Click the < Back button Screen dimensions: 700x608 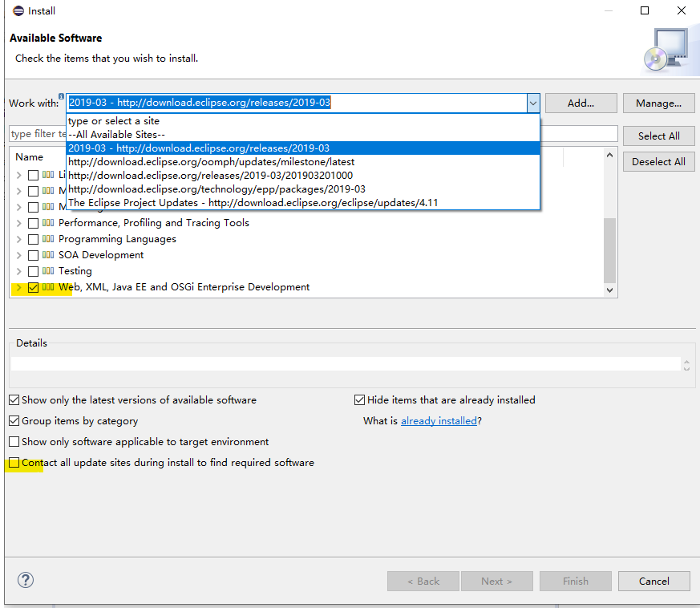423,582
